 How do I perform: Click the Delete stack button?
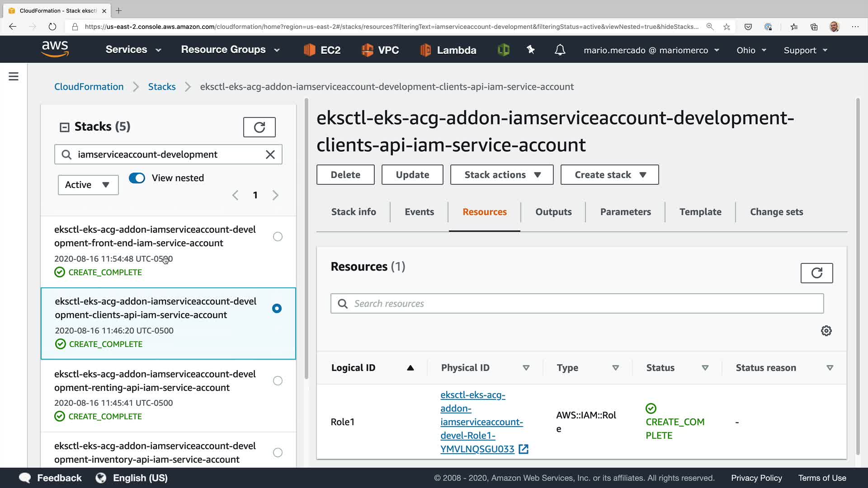tap(345, 175)
